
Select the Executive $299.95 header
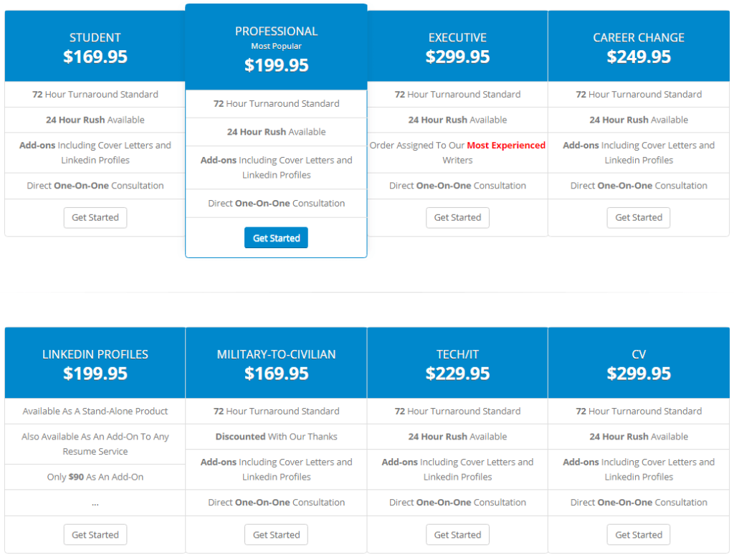click(457, 47)
